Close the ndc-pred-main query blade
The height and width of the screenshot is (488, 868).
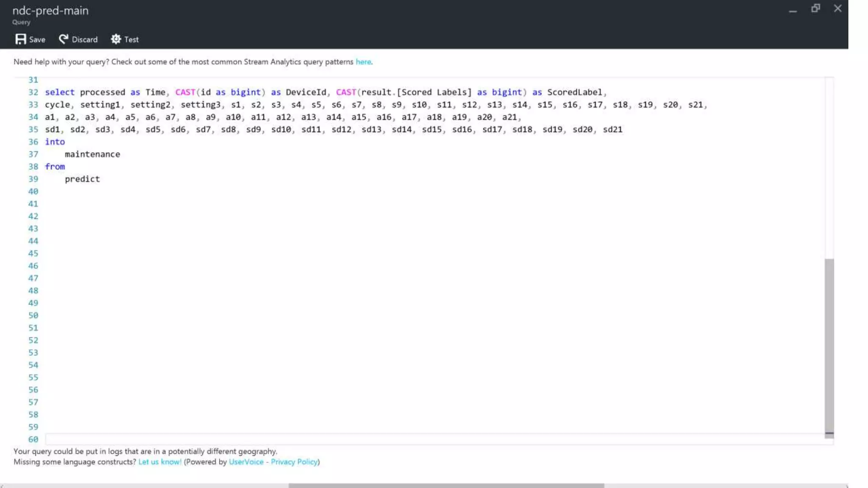pyautogui.click(x=837, y=8)
